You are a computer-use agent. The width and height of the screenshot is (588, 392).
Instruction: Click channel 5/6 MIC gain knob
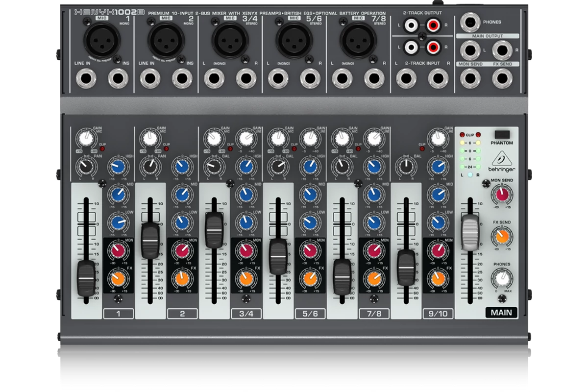point(278,138)
